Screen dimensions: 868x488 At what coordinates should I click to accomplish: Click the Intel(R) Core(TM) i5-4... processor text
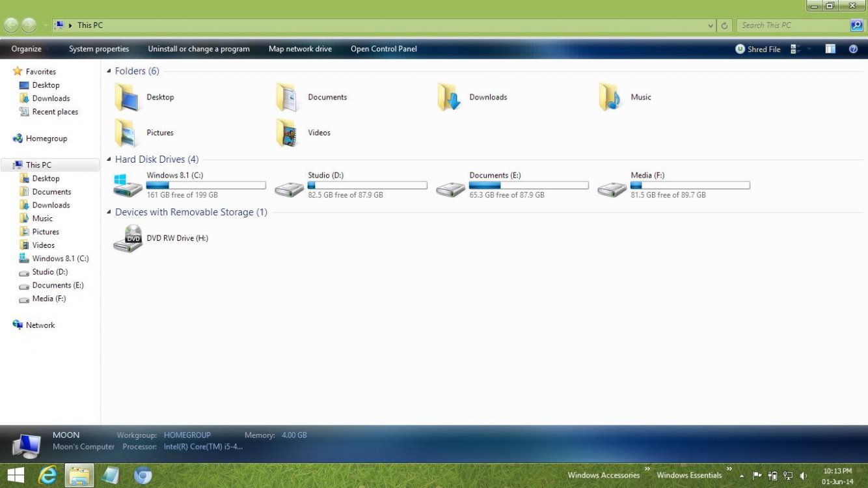pos(204,447)
